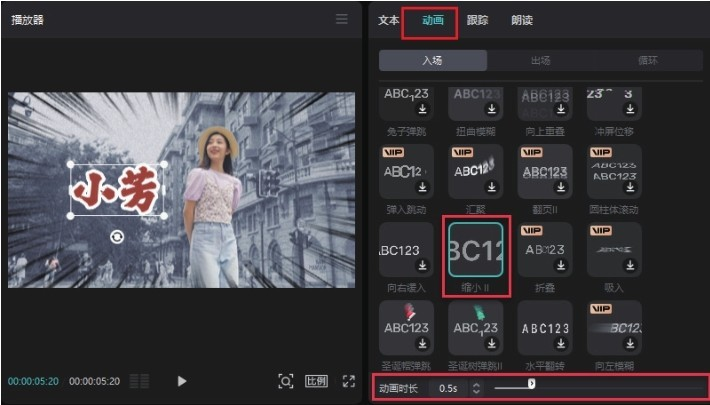
Task: Select the 循环 animation category
Action: point(648,60)
